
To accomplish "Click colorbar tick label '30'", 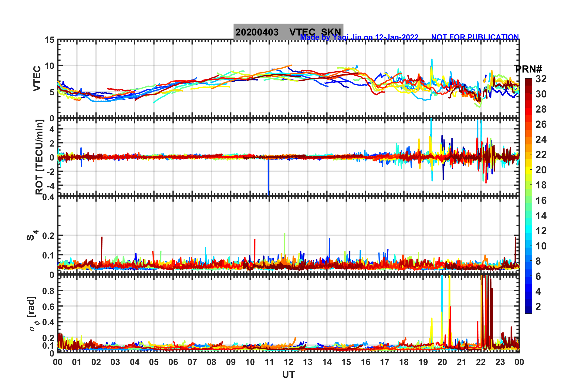I will pos(541,94).
